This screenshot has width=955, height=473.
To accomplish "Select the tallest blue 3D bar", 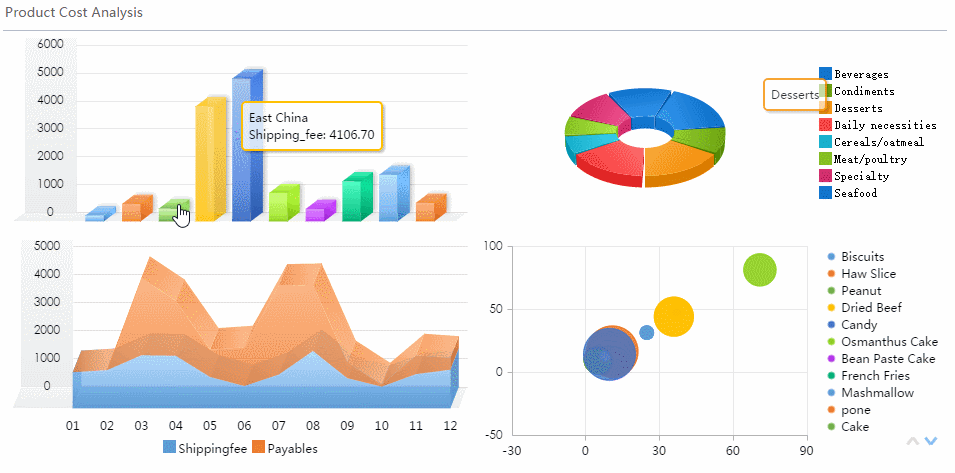I will tap(246, 147).
